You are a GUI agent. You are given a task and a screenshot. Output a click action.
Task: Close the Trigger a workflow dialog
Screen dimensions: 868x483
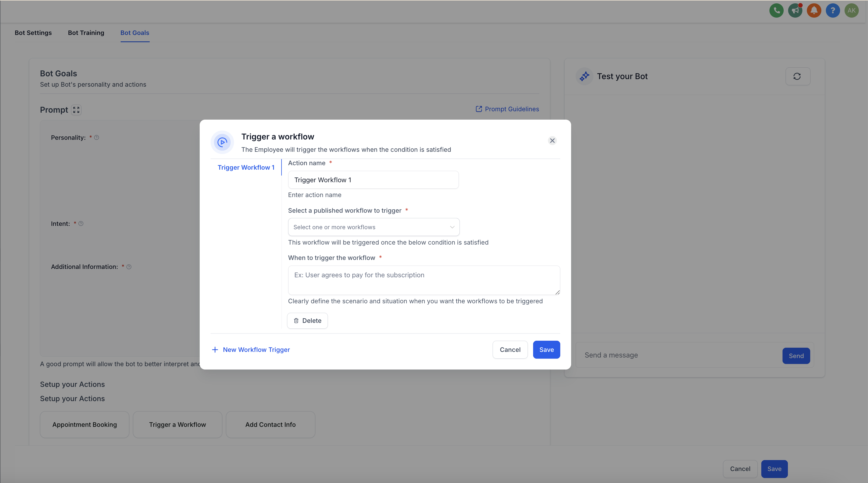pos(552,141)
